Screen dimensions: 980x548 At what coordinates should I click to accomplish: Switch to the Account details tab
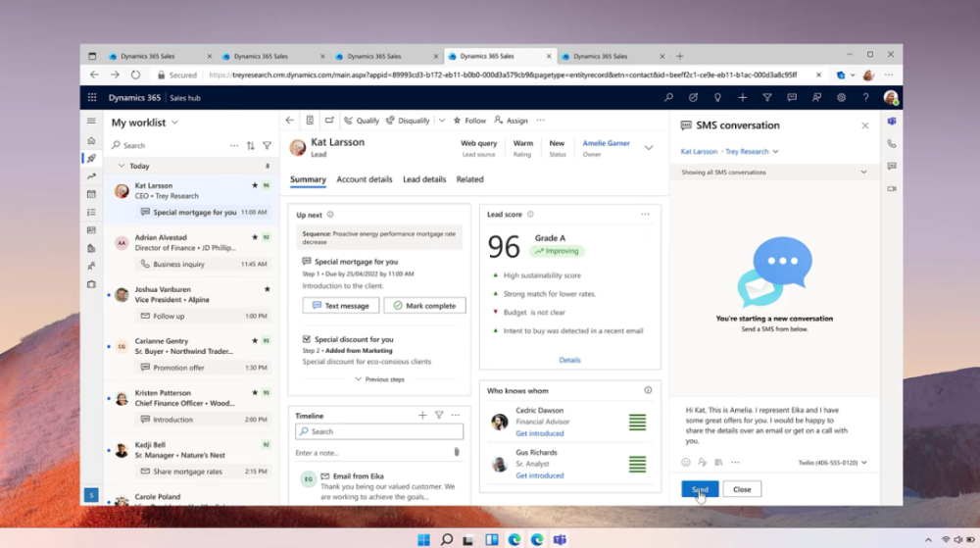(364, 179)
